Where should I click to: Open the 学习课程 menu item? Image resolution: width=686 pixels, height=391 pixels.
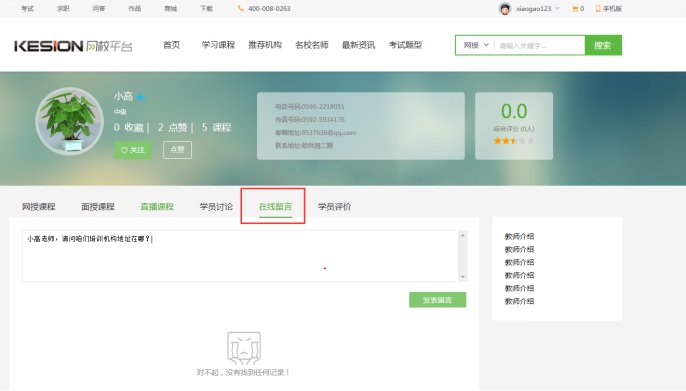click(x=218, y=45)
